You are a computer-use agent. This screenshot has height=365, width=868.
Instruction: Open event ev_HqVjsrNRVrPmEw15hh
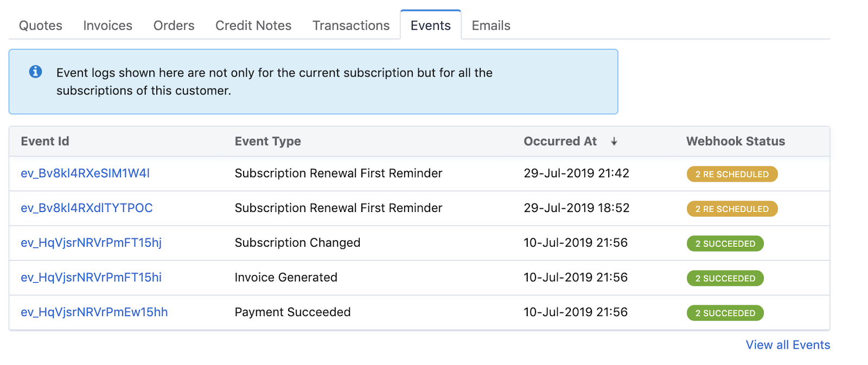click(94, 312)
